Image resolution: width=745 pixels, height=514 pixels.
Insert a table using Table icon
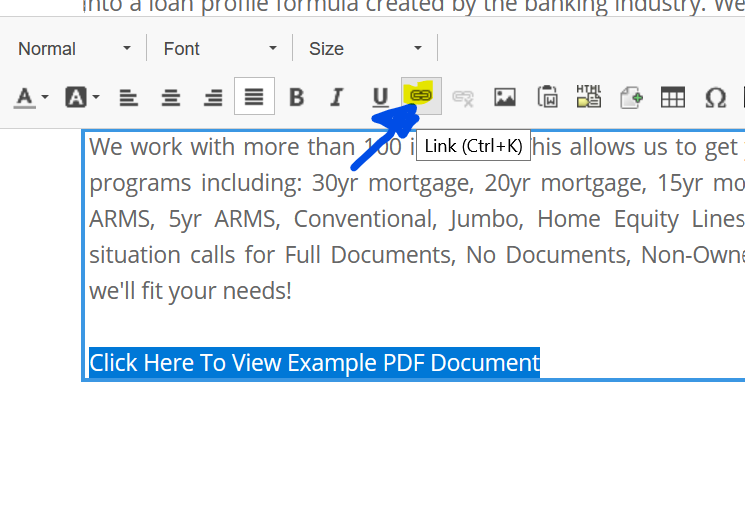pyautogui.click(x=673, y=97)
